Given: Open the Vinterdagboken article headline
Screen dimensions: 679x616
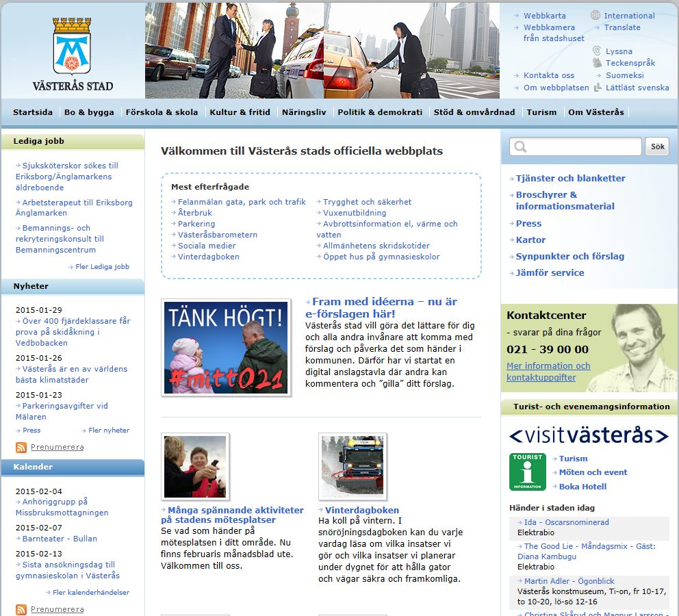Looking at the screenshot, I should (361, 510).
